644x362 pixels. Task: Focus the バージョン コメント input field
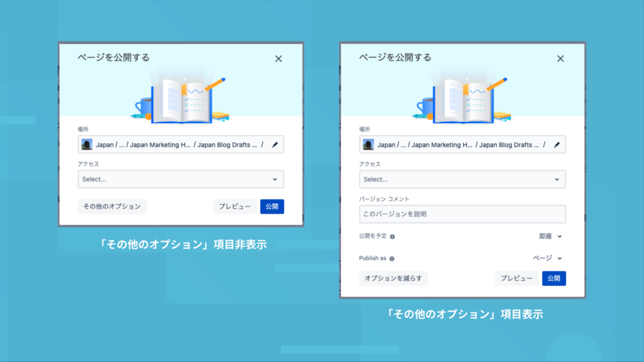tap(462, 214)
